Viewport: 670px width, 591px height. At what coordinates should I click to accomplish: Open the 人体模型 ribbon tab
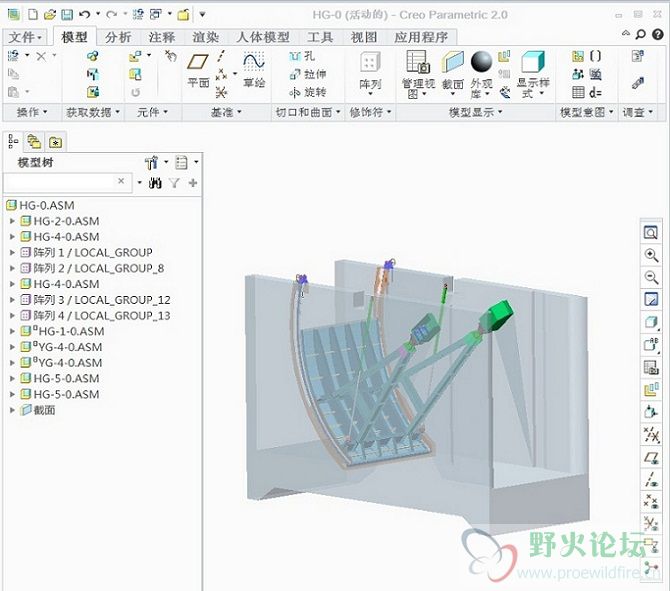point(263,37)
